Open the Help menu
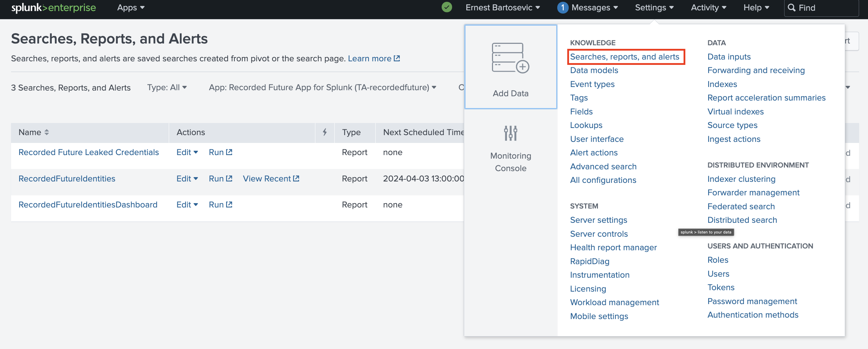The height and width of the screenshot is (349, 868). [x=756, y=8]
